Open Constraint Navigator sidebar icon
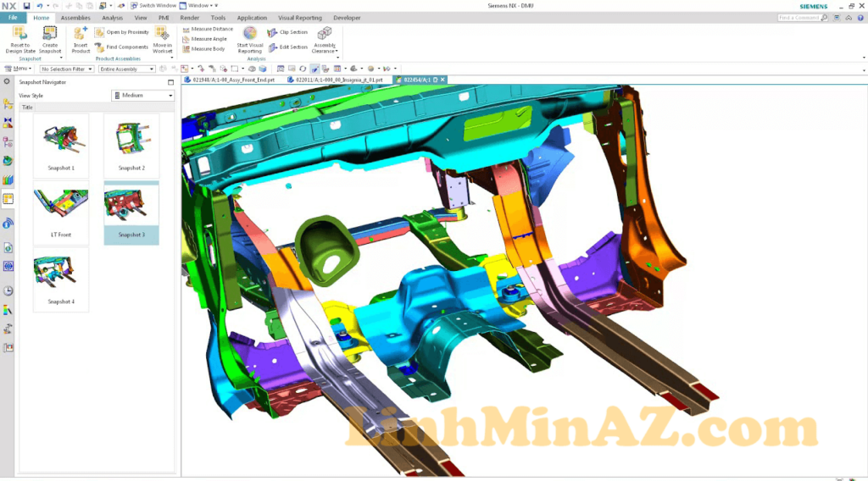Screen dimensions: 868x481 click(8, 123)
